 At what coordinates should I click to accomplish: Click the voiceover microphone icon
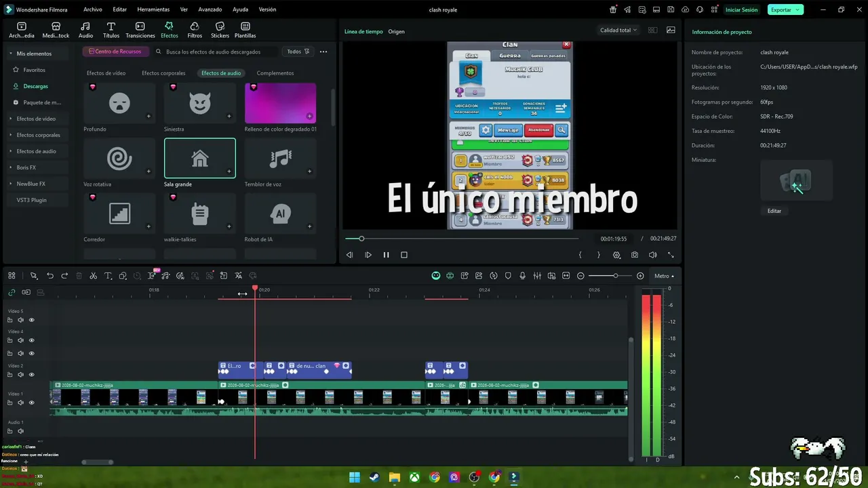522,276
